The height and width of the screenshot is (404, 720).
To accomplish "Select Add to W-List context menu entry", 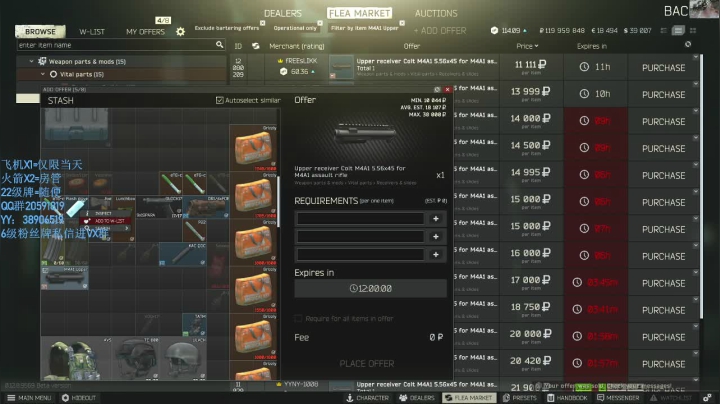I will click(106, 221).
